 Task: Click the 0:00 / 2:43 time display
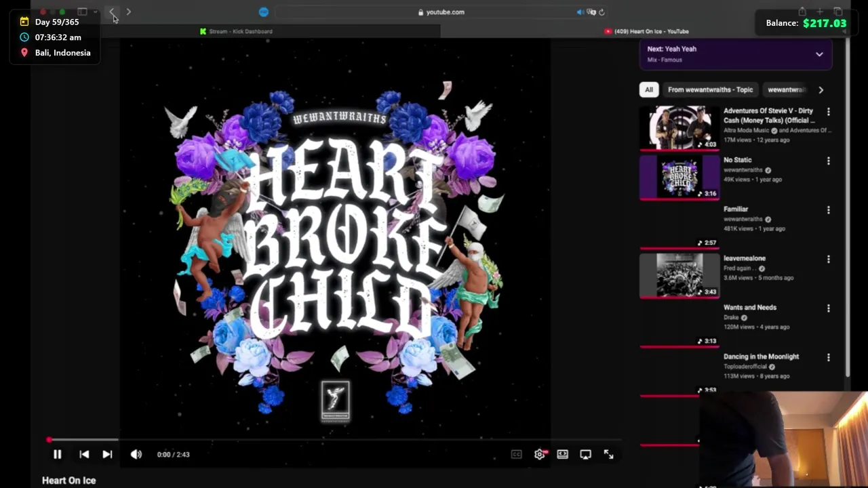point(173,455)
